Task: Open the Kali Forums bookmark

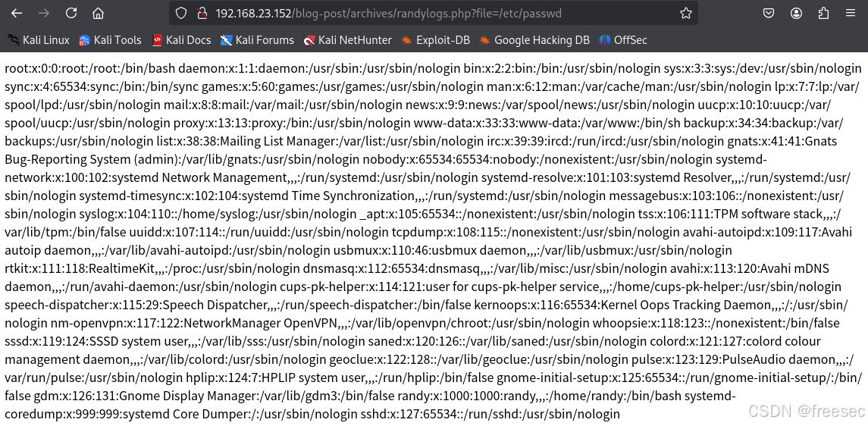Action: [x=257, y=40]
